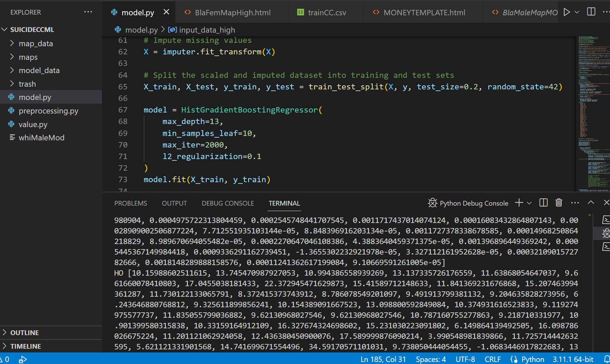The width and height of the screenshot is (610, 364).
Task: Change the CRLF line ending setting
Action: click(492, 359)
